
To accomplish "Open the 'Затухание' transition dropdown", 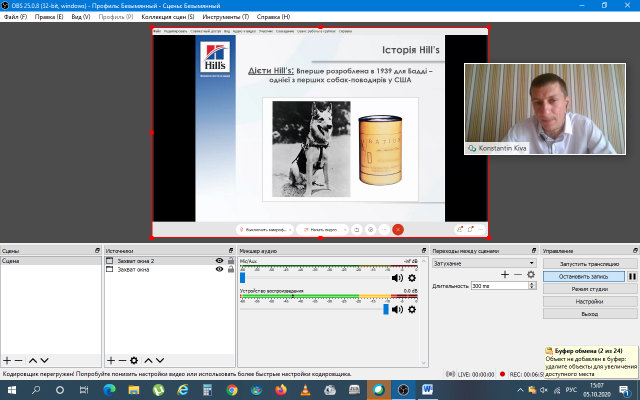I will pos(484,263).
